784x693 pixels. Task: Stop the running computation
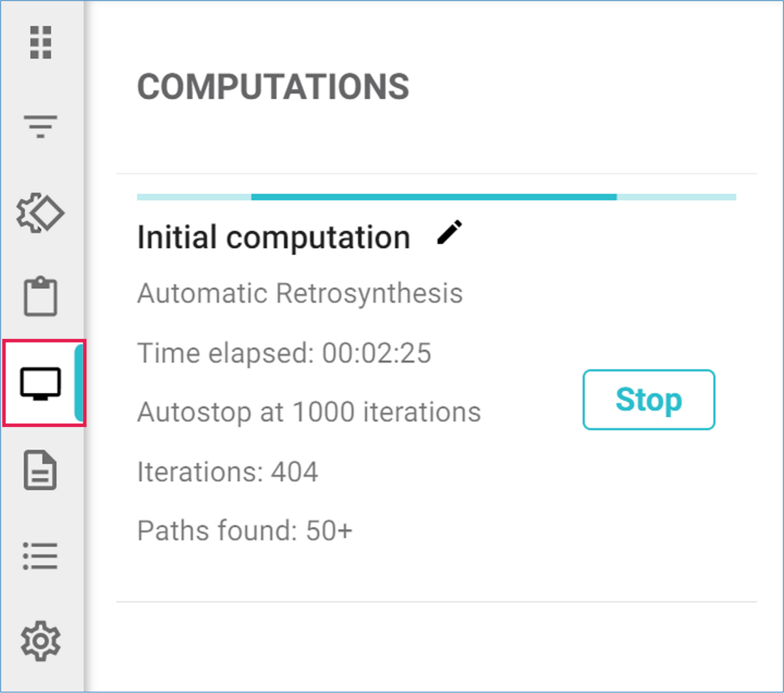648,400
